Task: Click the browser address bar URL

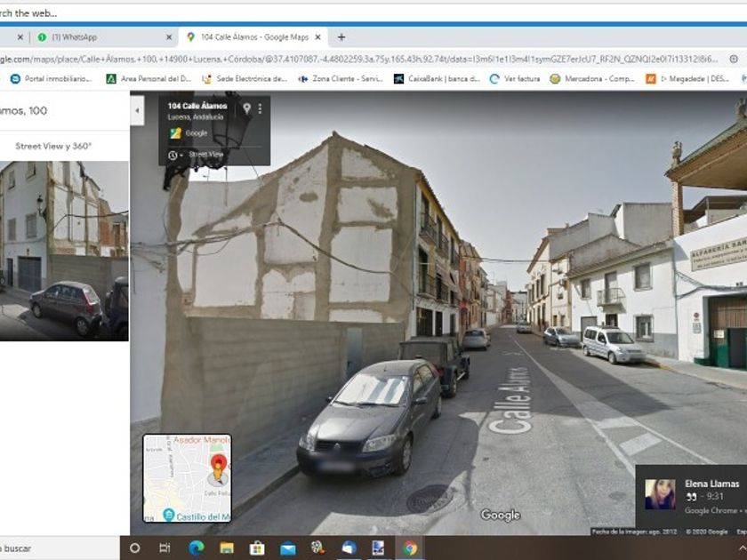Action: (356, 59)
